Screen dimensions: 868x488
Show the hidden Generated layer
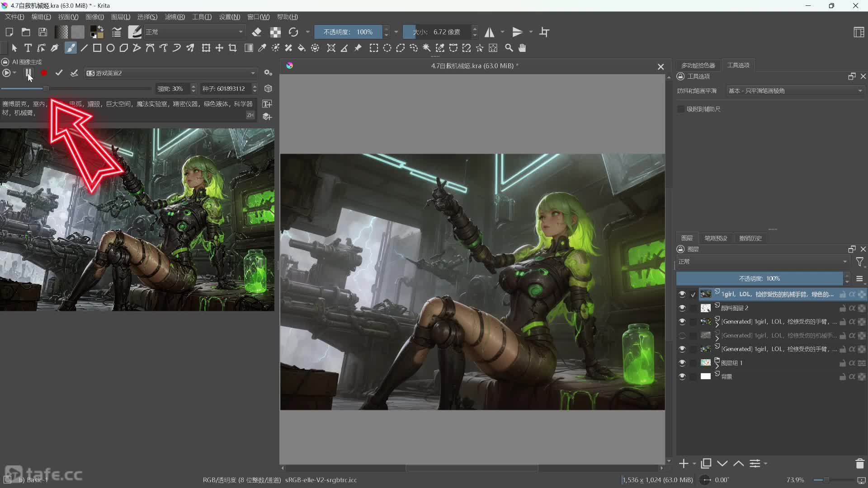(682, 335)
